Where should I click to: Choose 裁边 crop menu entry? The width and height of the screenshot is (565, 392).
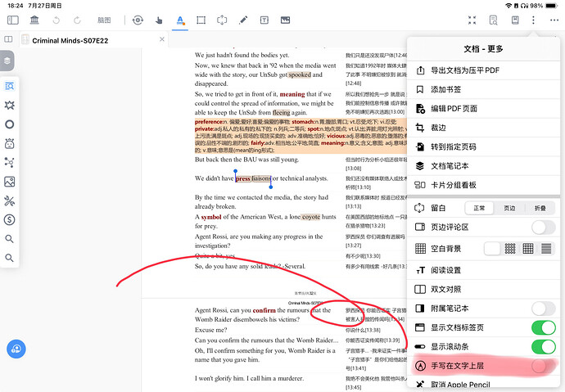point(483,128)
